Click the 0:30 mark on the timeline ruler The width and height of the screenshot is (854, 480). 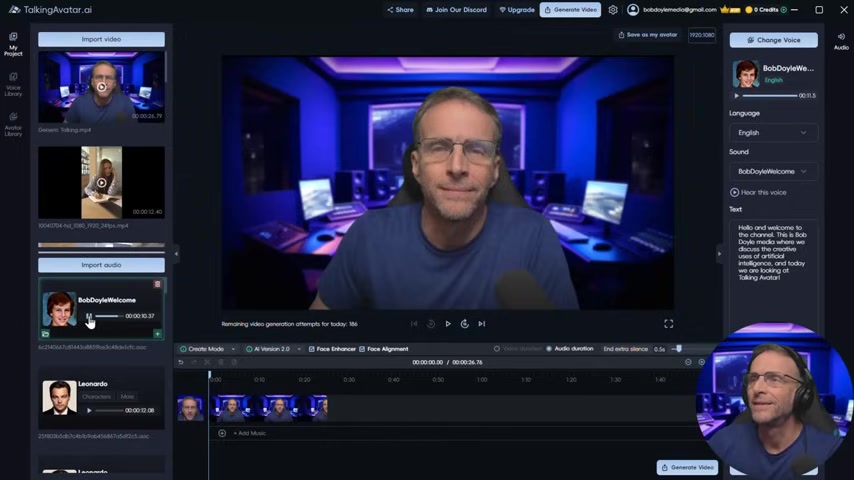tap(349, 379)
